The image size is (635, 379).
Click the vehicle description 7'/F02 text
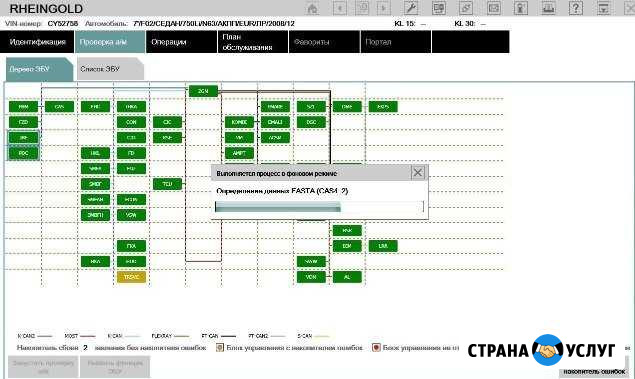click(214, 23)
